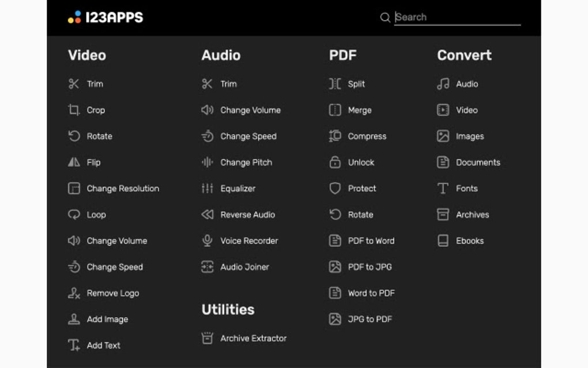This screenshot has width=588, height=368.
Task: Go to Change Pitch audio tool
Action: click(246, 163)
